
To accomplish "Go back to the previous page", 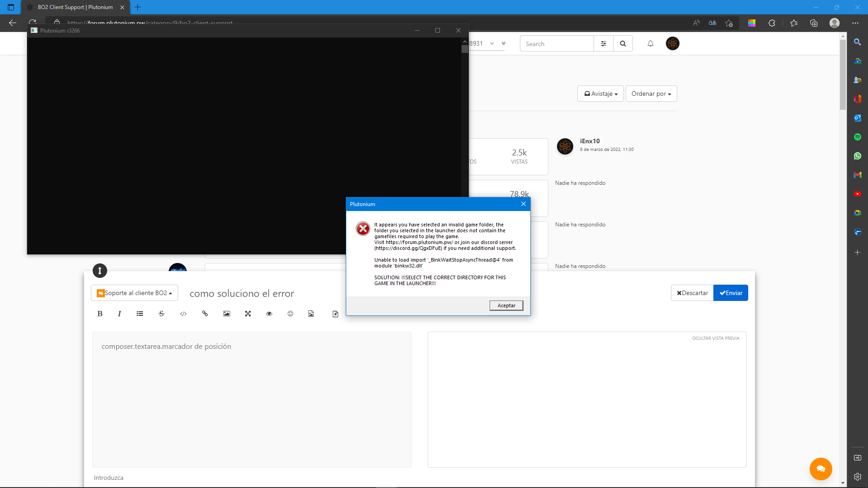I will tap(13, 23).
